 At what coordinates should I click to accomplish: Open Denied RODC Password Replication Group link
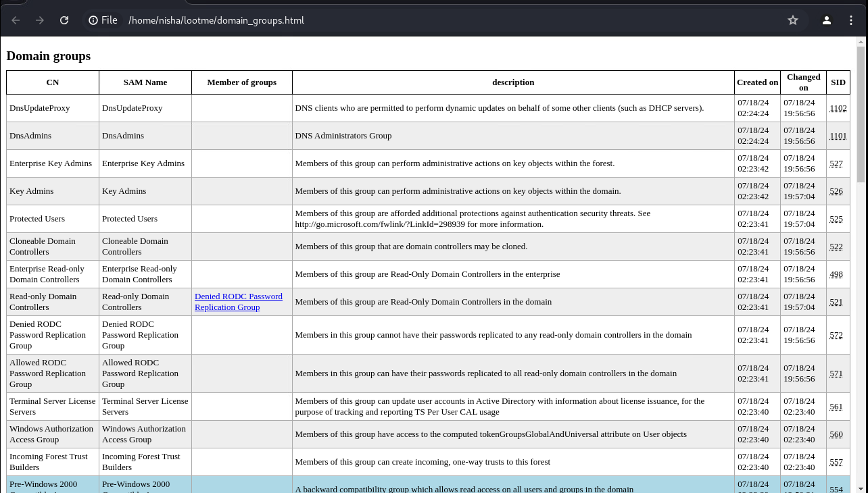click(238, 302)
